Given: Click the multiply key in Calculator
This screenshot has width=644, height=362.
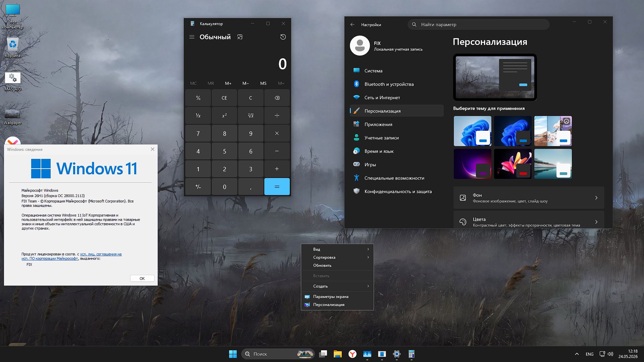Looking at the screenshot, I should tap(277, 133).
